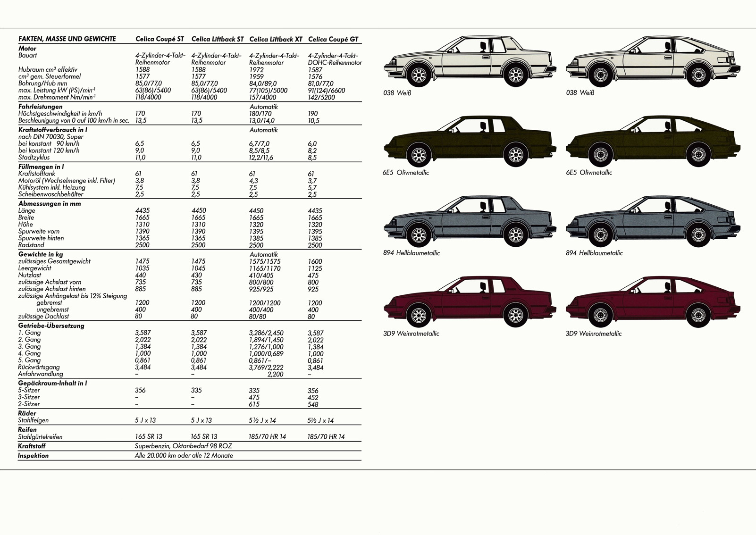Select the 'Celica Coupé GT' column header
The image size is (756, 535).
pyautogui.click(x=333, y=39)
